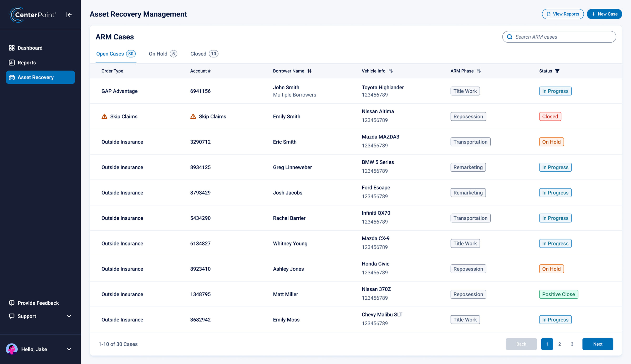Click the warning icon in Account # column
The width and height of the screenshot is (631, 364).
pyautogui.click(x=193, y=116)
